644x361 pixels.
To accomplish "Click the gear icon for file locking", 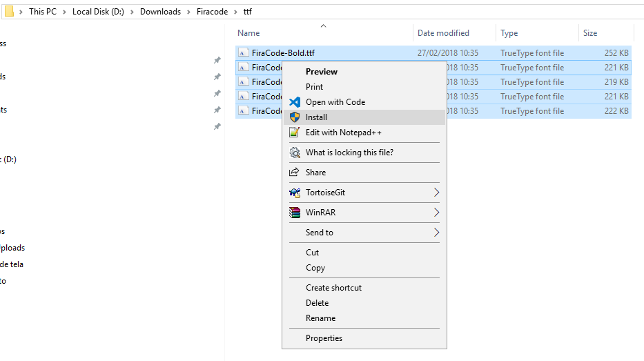I will tap(295, 153).
